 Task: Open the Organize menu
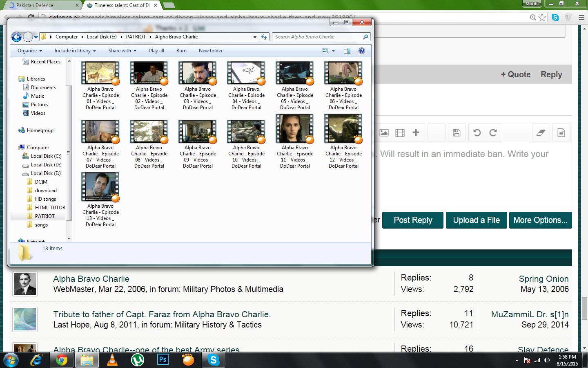click(x=30, y=51)
